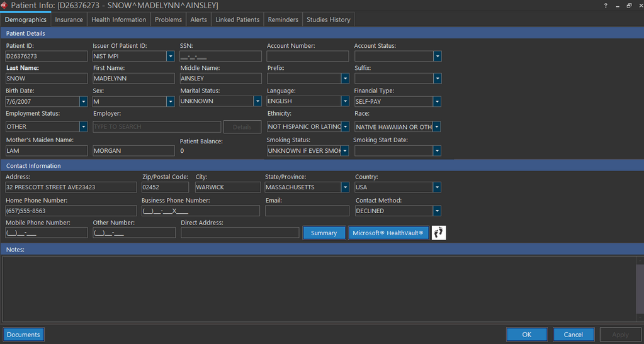Click the Documents button
The height and width of the screenshot is (344, 644).
point(23,335)
